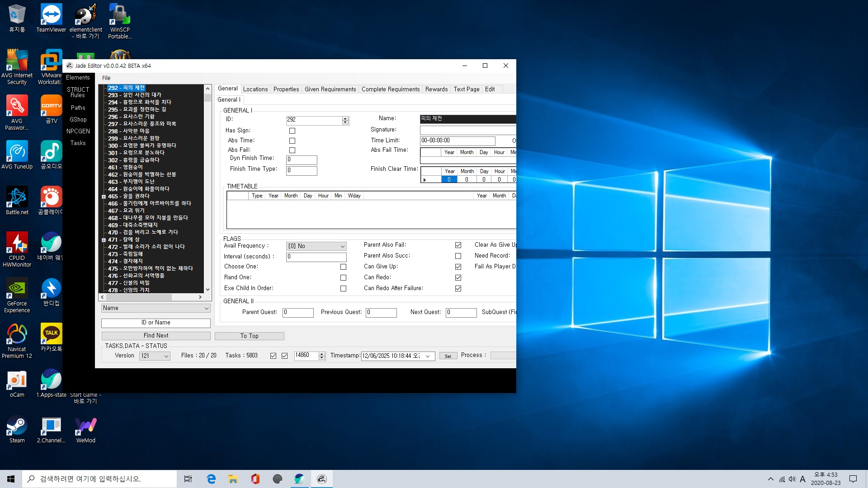Open the Rewards tab
Viewport: 868px width, 488px height.
(436, 89)
